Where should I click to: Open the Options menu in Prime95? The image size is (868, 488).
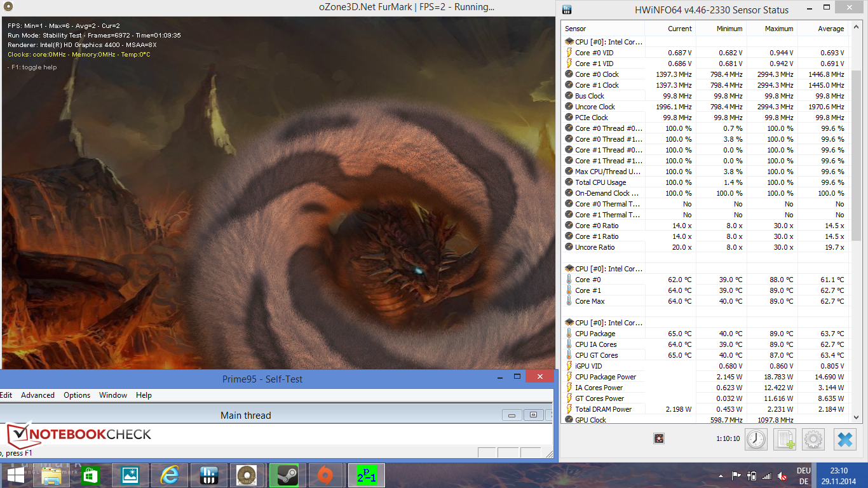(x=77, y=395)
